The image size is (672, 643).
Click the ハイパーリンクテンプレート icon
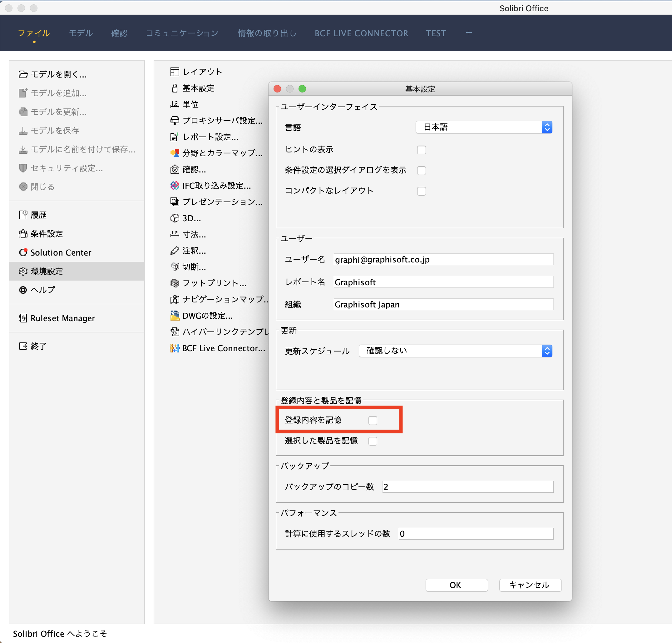point(175,332)
